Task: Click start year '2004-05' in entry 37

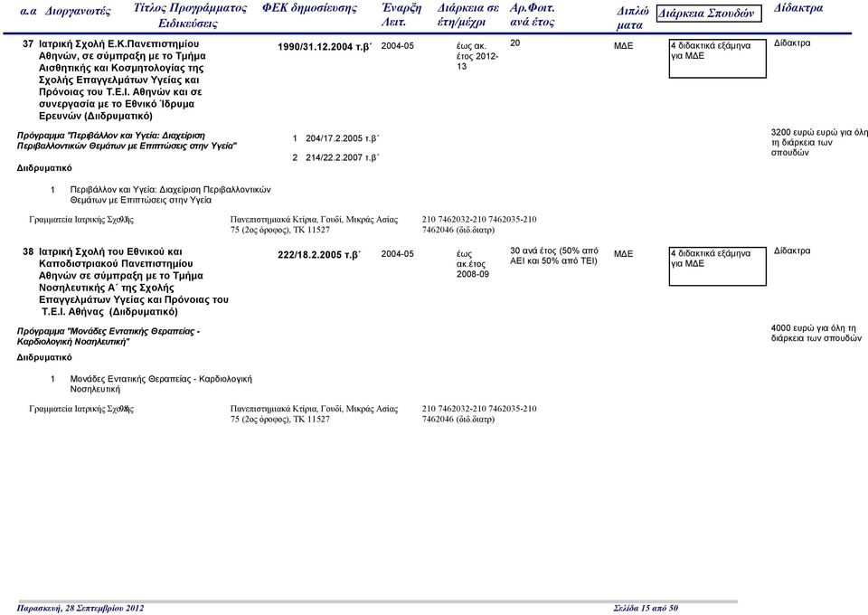Action: click(x=398, y=46)
